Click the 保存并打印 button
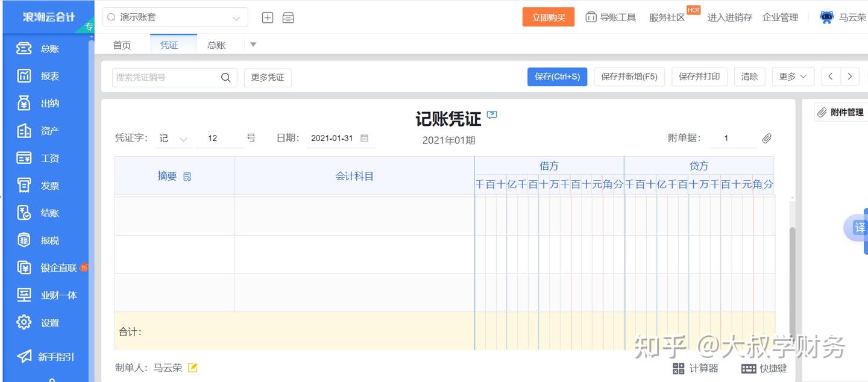 [x=699, y=77]
